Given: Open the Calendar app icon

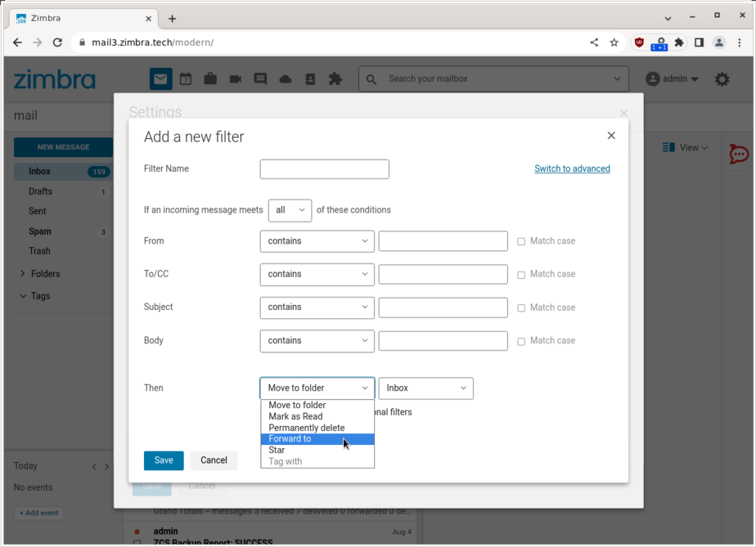Looking at the screenshot, I should 185,78.
